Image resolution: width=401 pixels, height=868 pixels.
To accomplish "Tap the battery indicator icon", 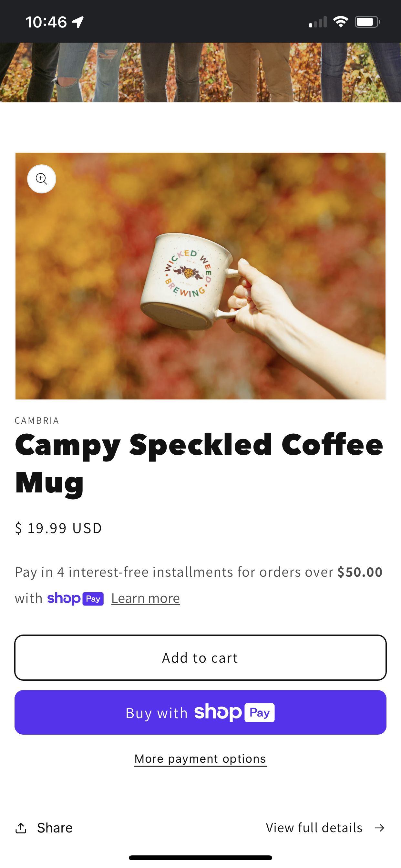I will 368,22.
